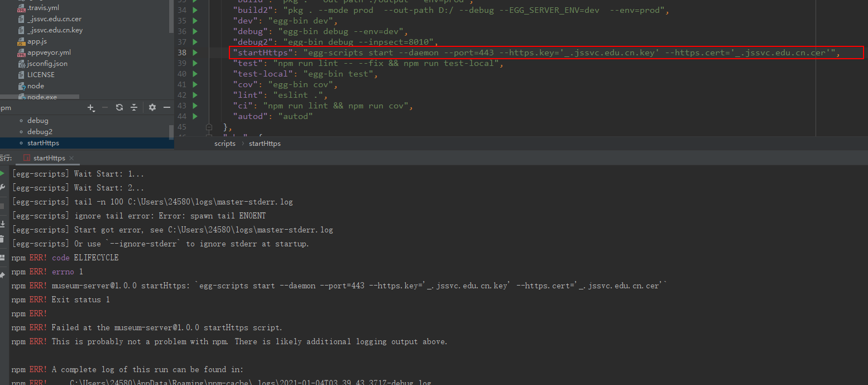
Task: Select debug npm script
Action: tap(38, 121)
